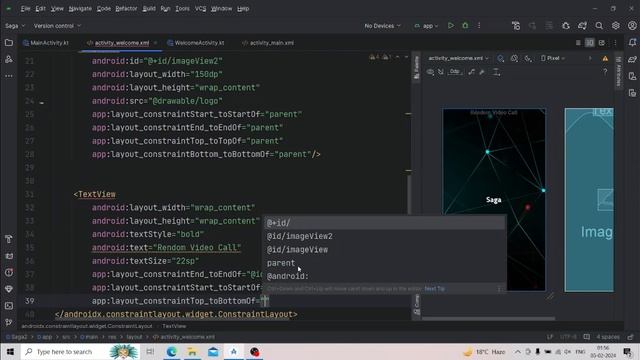Select @+id/ completion suggestion

tap(384, 223)
